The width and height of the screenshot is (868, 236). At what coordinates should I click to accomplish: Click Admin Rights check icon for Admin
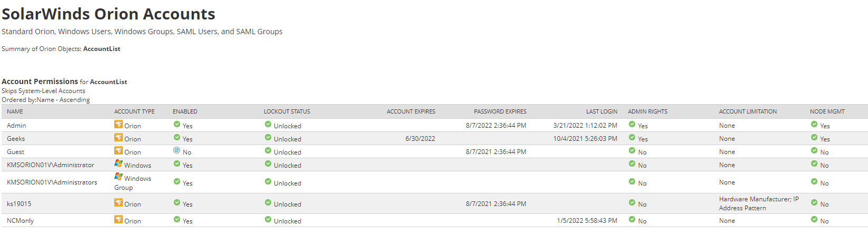pos(632,125)
